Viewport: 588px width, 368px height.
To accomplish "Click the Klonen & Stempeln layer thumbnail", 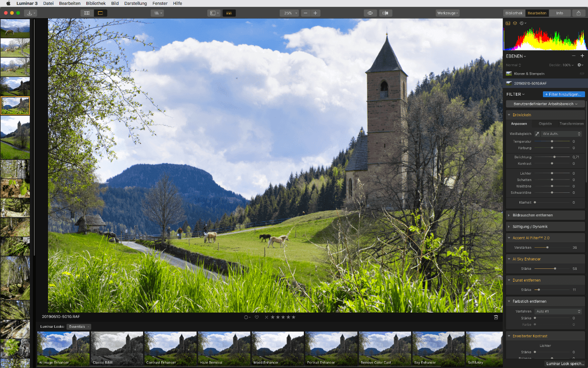I will coord(509,73).
